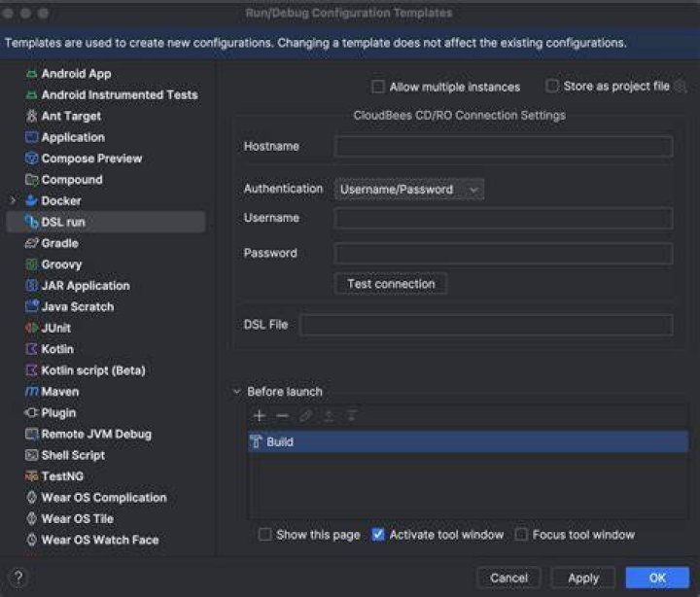Enable Focus tool window
The height and width of the screenshot is (597, 700).
coord(521,535)
